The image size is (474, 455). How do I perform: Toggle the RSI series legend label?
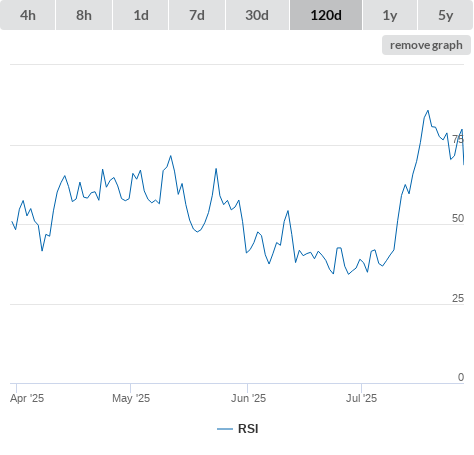click(x=248, y=429)
